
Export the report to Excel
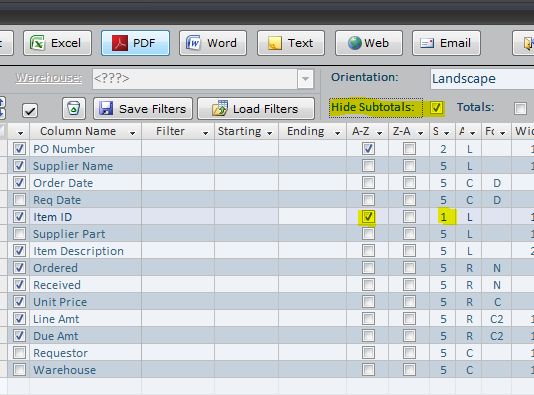coord(57,43)
